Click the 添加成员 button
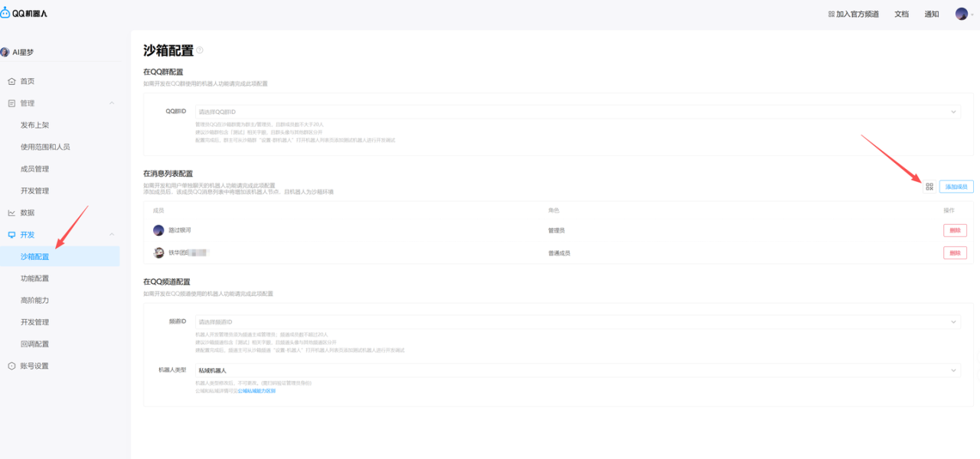The image size is (980, 459). pyautogui.click(x=956, y=187)
